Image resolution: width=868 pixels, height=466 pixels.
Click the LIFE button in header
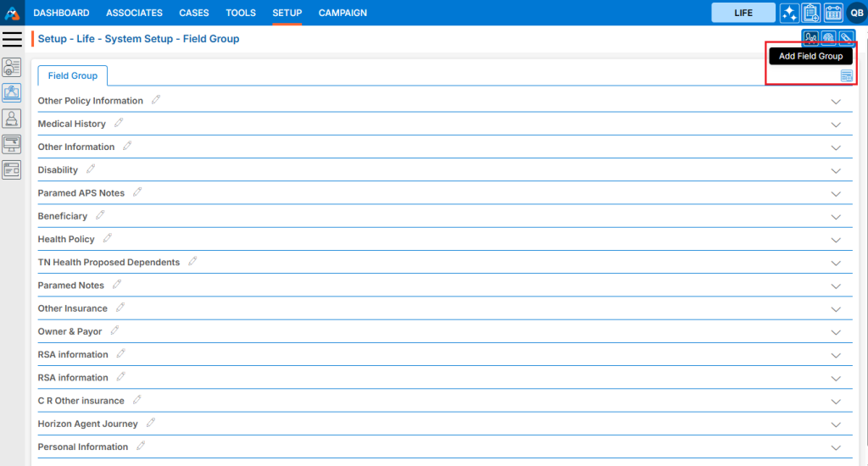coord(743,13)
